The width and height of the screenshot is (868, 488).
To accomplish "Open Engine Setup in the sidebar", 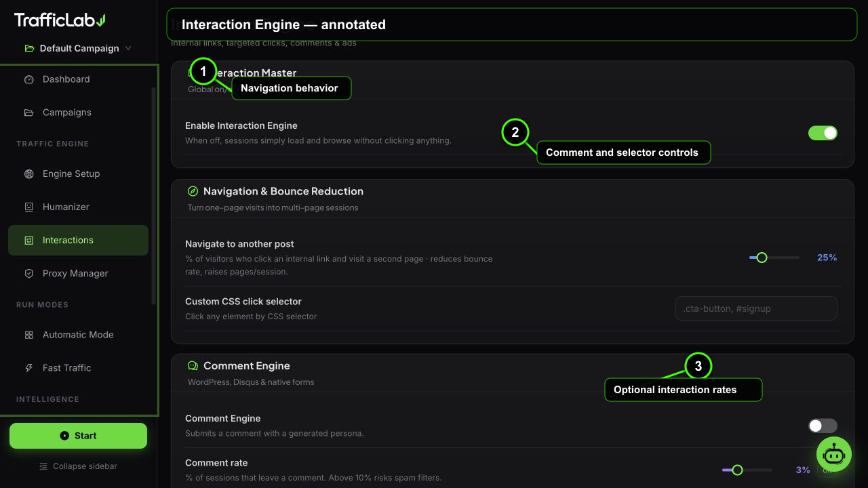I will tap(78, 174).
